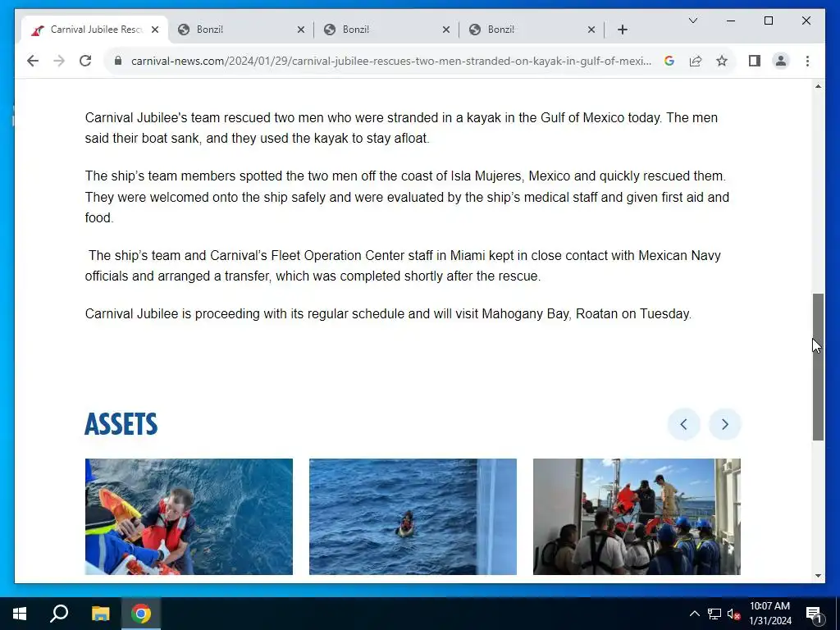Screen dimensions: 840x630
Task: Open the crew on deck photo thumbnail
Action: point(637,517)
